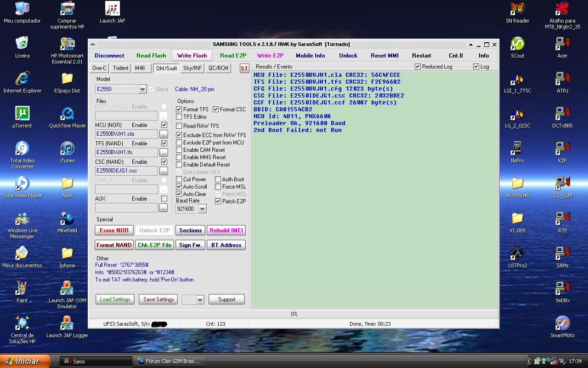The height and width of the screenshot is (368, 588).
Task: Open Fórum Clan GSM Brasil taskbar item
Action: pyautogui.click(x=169, y=362)
